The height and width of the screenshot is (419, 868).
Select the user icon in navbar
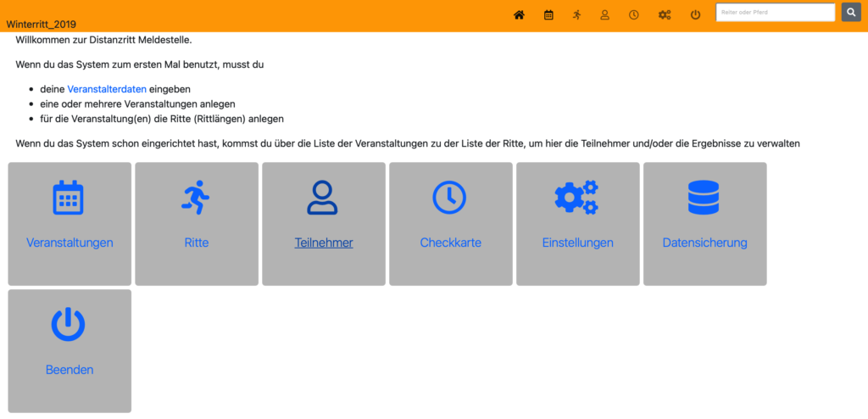coord(605,14)
